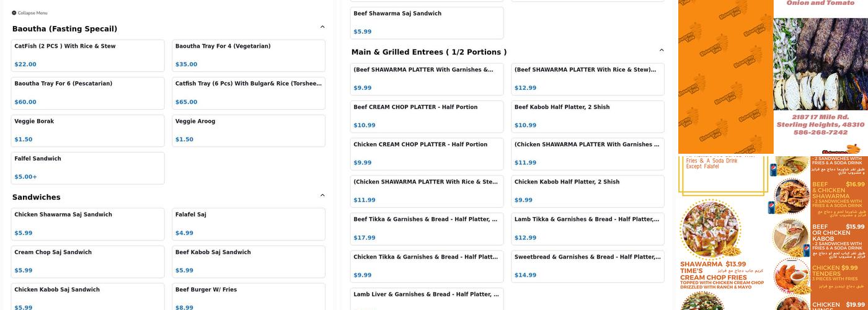Select Cream Chop Saj Sandwich
The image size is (868, 310).
point(87,262)
